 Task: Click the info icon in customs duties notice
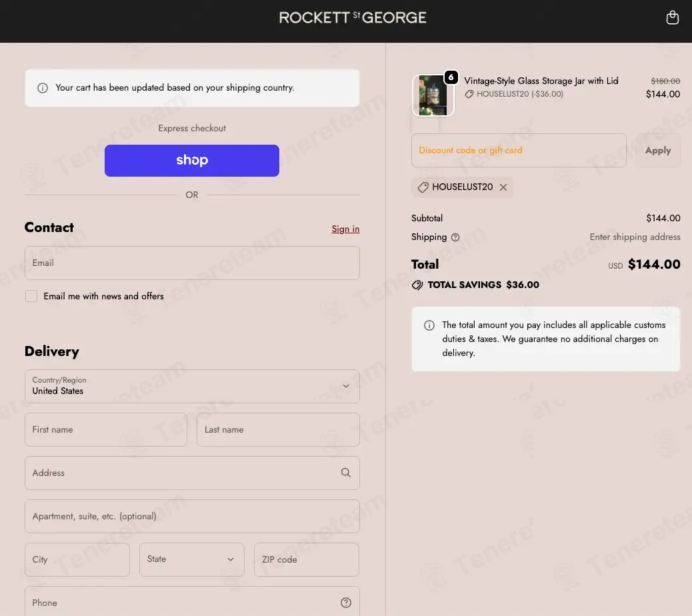(x=429, y=325)
